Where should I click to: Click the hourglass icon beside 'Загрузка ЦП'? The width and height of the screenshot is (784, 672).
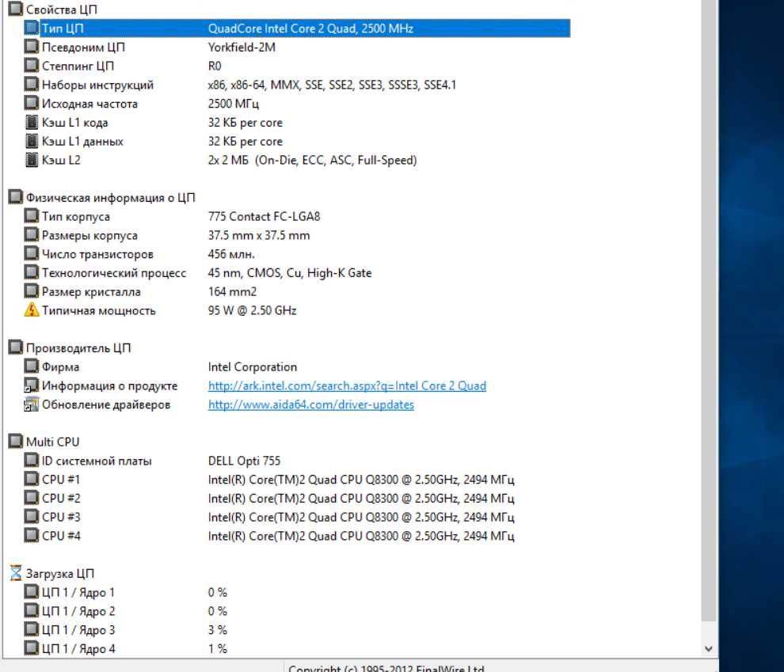click(x=16, y=573)
